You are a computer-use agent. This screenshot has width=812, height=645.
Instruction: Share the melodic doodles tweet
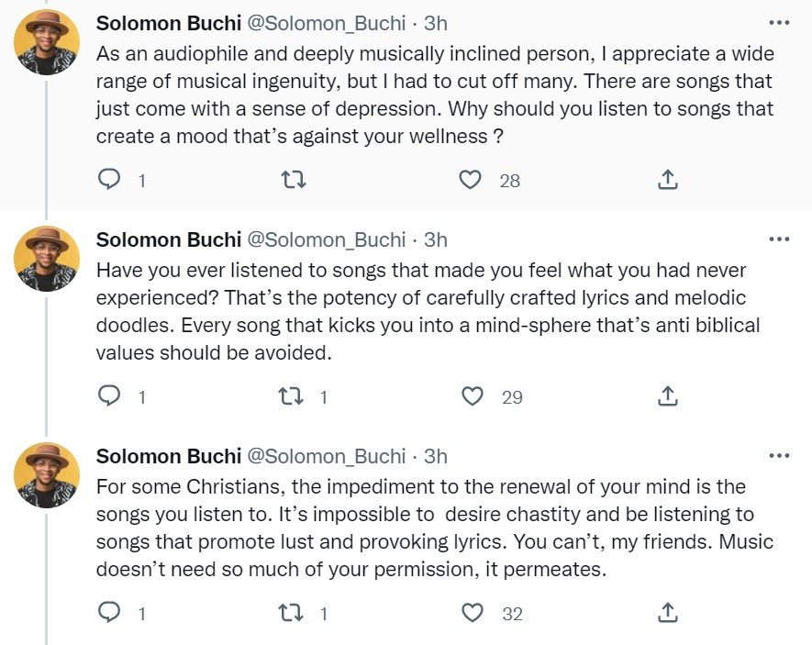pos(668,396)
